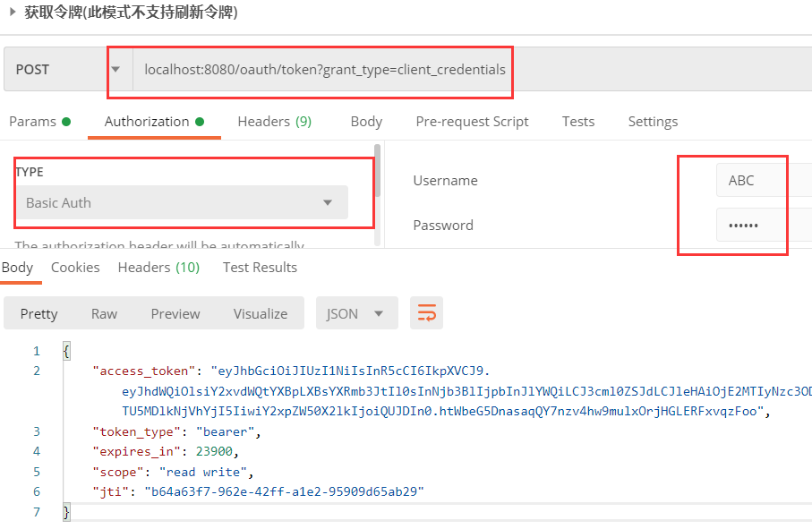Go to Pre-request Script tab
Viewport: 812px width, 529px height.
(472, 122)
